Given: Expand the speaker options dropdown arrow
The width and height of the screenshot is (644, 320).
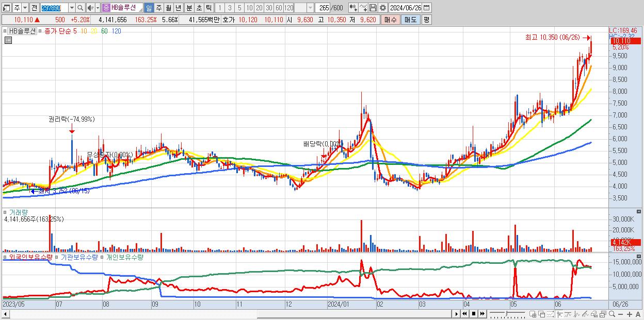Looking at the screenshot, I should tap(98, 8).
